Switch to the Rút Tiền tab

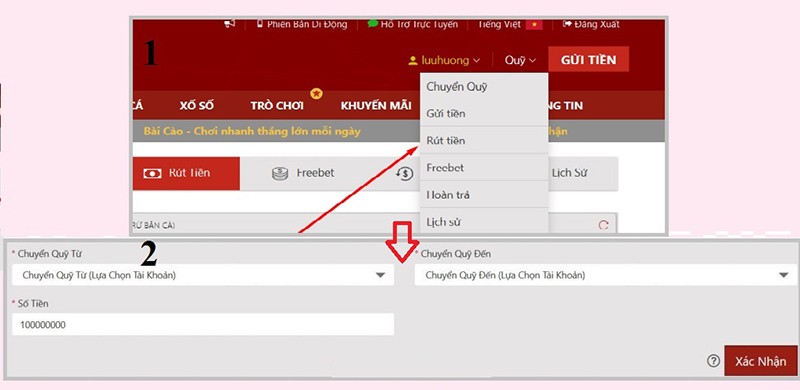coord(186,174)
